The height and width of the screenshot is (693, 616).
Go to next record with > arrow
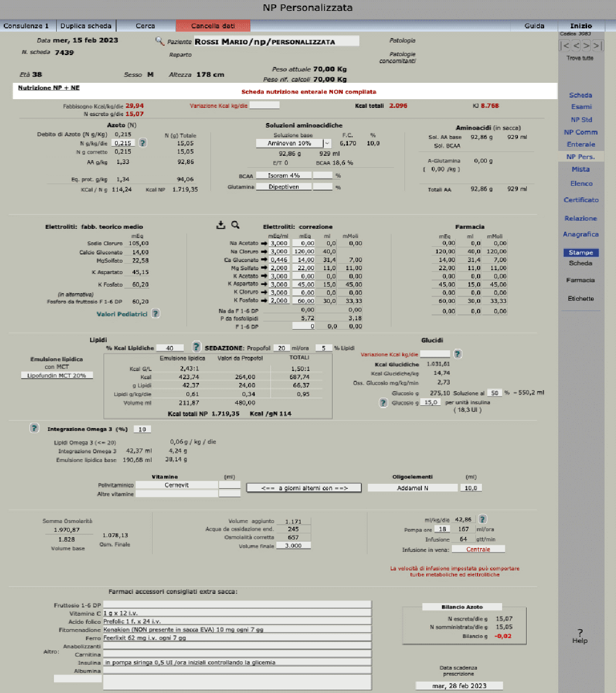(x=587, y=46)
